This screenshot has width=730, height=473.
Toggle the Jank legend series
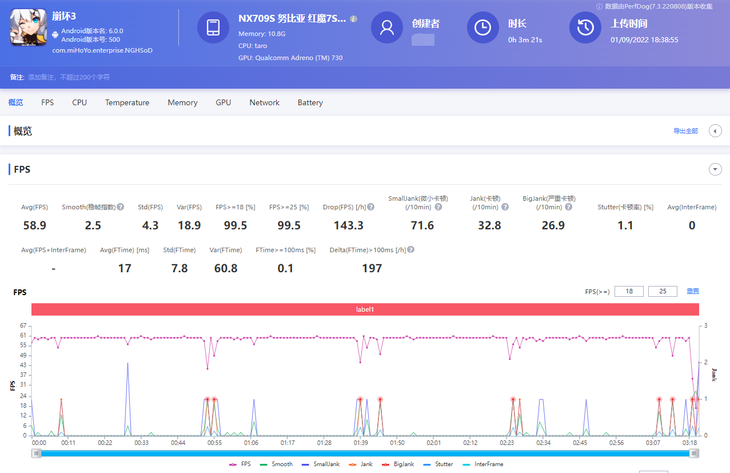(x=361, y=464)
